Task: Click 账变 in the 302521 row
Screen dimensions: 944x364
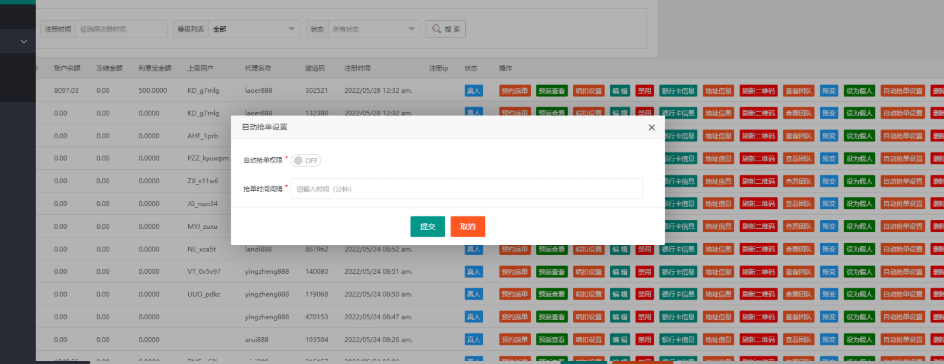Action: coord(829,91)
